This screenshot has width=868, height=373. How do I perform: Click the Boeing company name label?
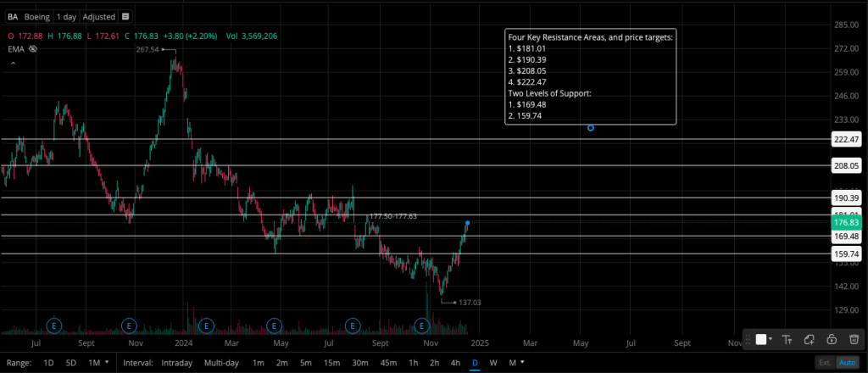click(x=37, y=17)
